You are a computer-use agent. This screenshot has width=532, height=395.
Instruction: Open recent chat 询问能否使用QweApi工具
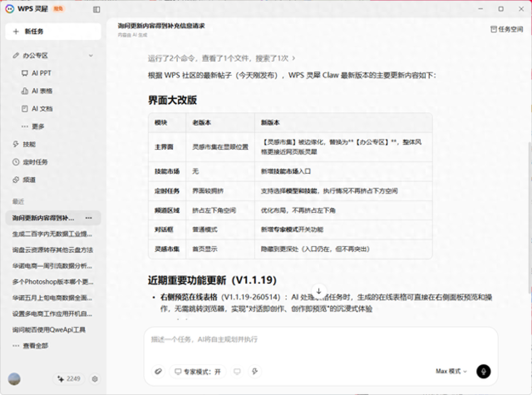tap(49, 329)
